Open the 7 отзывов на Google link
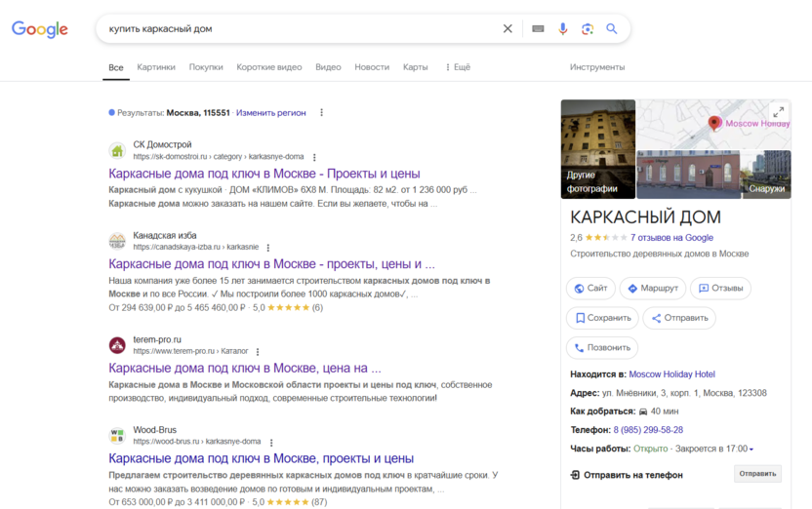The width and height of the screenshot is (812, 509). 671,237
